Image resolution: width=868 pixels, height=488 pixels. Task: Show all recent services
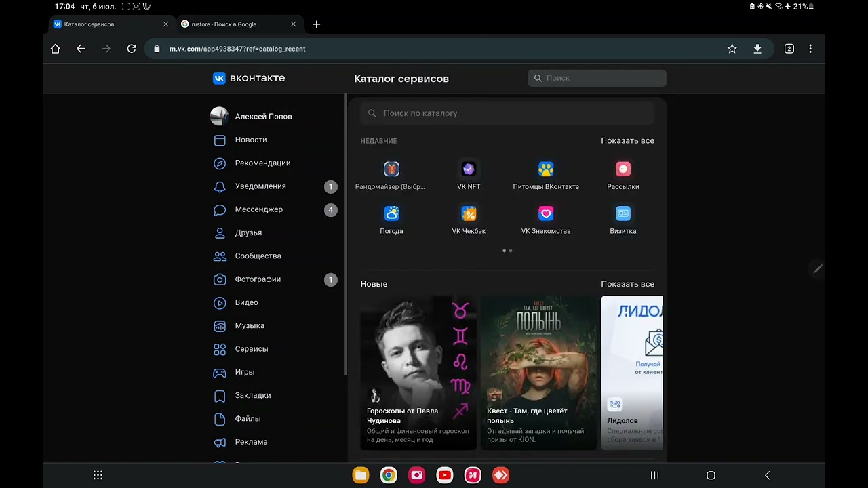click(x=627, y=141)
